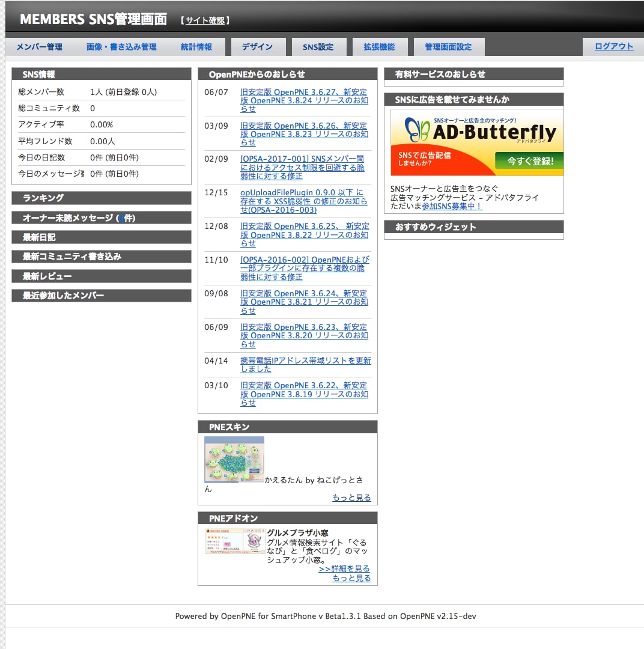The image size is (644, 649).
Task: Click the 最新日記 section header
Action: [102, 237]
